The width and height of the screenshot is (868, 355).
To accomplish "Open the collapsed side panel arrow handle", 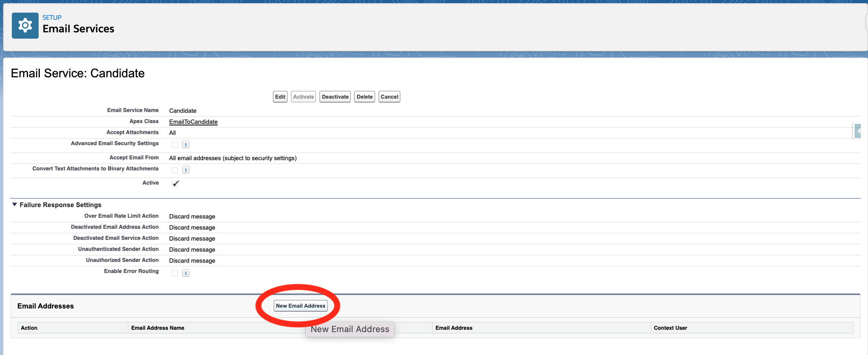I will click(858, 131).
